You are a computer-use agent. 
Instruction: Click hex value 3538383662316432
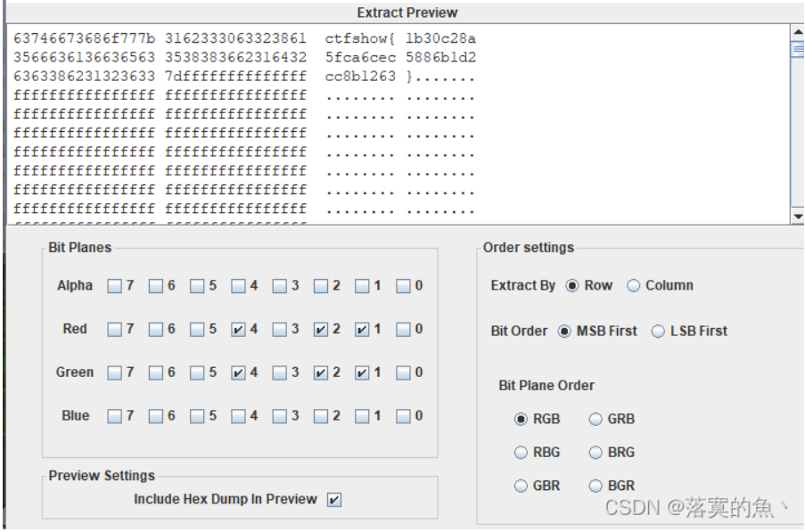235,57
